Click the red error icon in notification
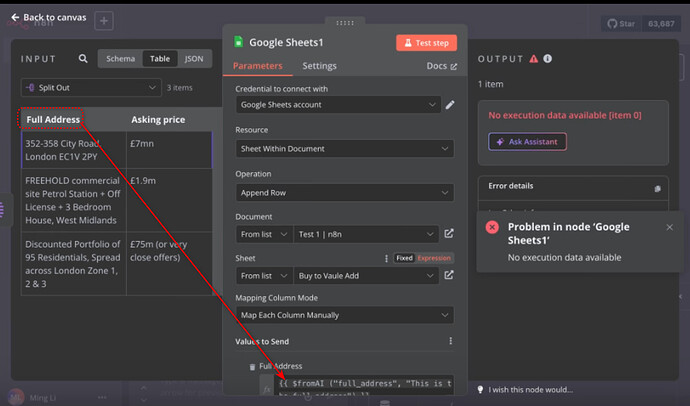 click(492, 227)
